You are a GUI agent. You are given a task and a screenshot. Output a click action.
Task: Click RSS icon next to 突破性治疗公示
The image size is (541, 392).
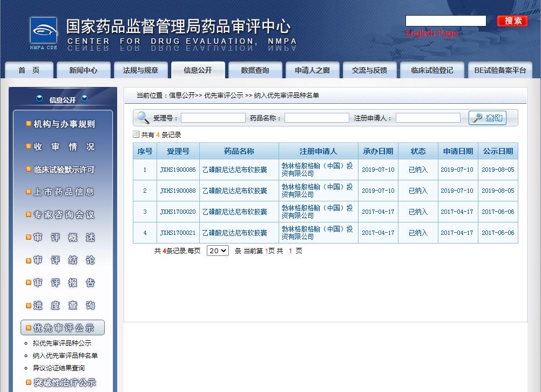click(x=29, y=382)
